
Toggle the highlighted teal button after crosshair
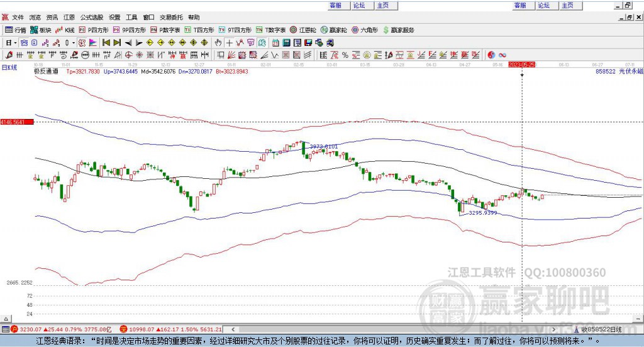262,43
